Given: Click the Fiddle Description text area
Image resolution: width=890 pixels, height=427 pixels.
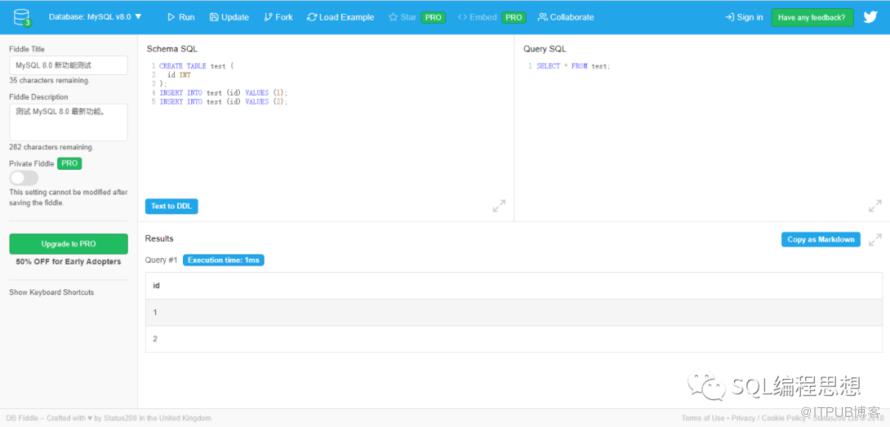Looking at the screenshot, I should 68,122.
